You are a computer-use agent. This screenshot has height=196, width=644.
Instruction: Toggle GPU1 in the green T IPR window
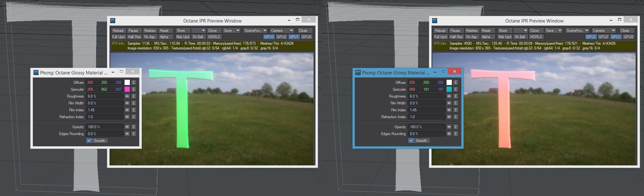(294, 37)
